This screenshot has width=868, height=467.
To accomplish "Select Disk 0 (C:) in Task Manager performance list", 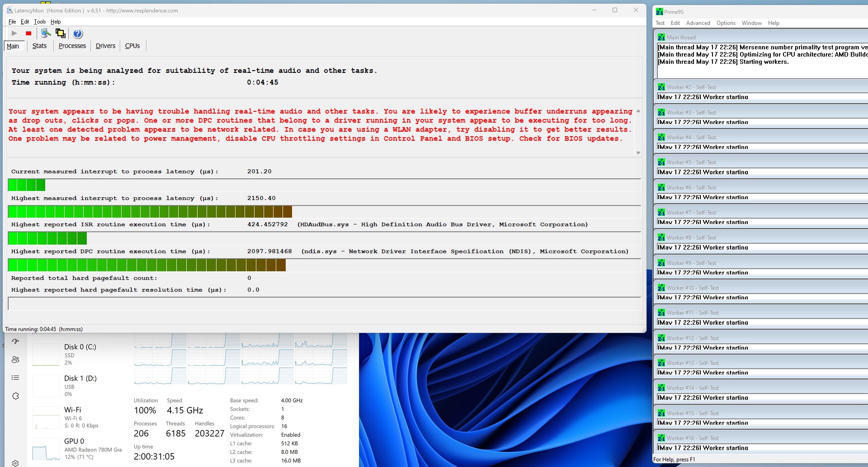I will click(80, 354).
